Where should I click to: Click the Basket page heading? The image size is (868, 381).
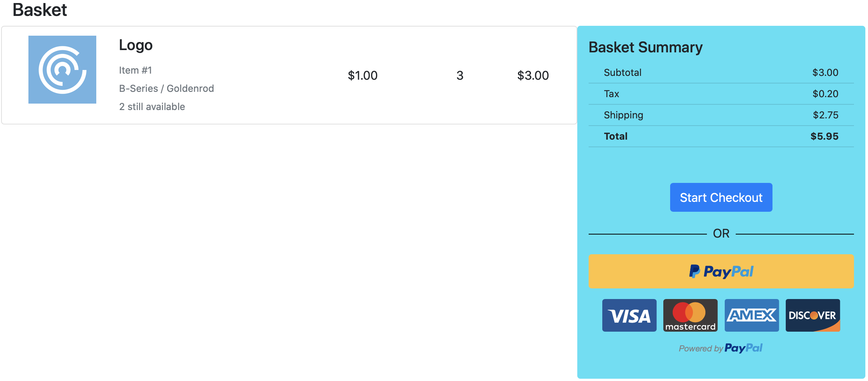40,10
